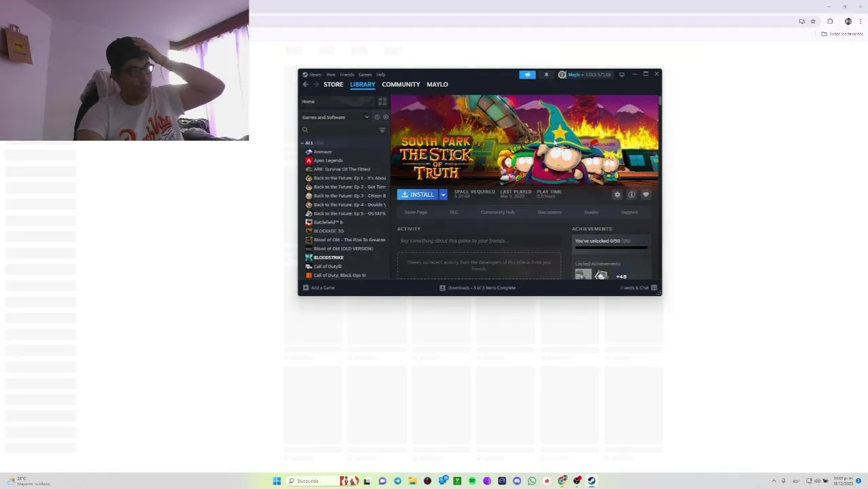
Task: Open the Windows Start menu
Action: [x=276, y=481]
